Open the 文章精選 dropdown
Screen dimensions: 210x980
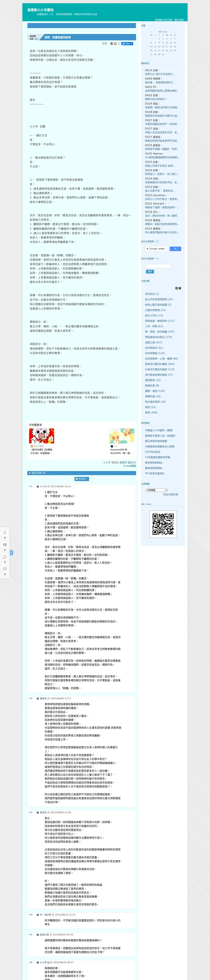(157, 490)
